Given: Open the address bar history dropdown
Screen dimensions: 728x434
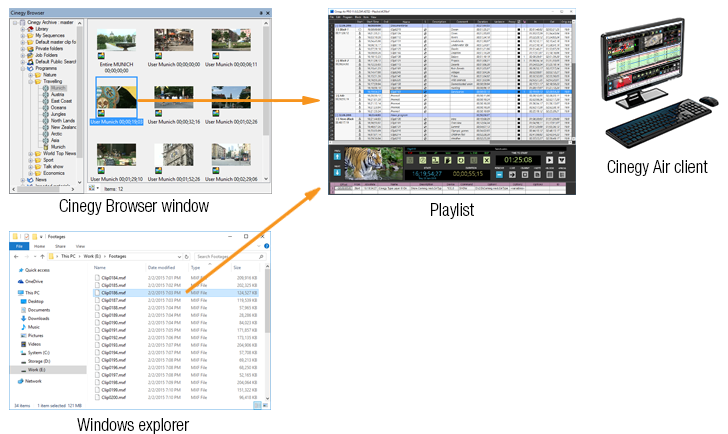Looking at the screenshot, I should click(x=179, y=256).
